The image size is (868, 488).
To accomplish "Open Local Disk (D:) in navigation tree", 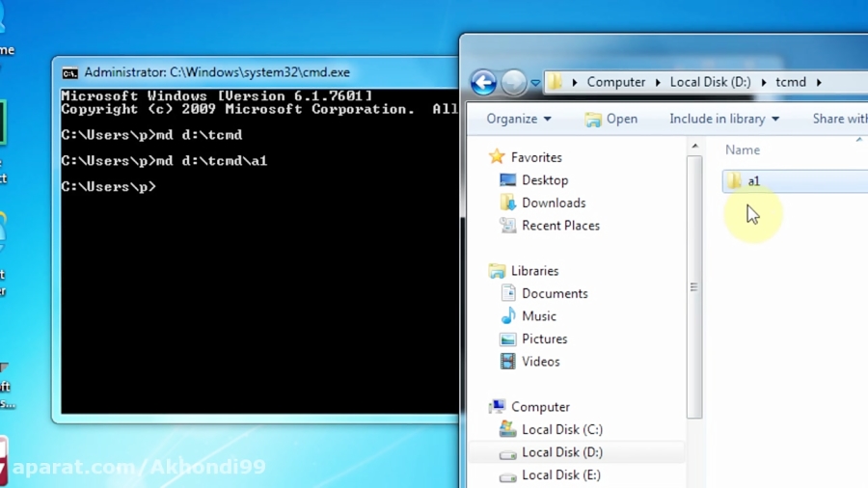I will click(x=562, y=452).
